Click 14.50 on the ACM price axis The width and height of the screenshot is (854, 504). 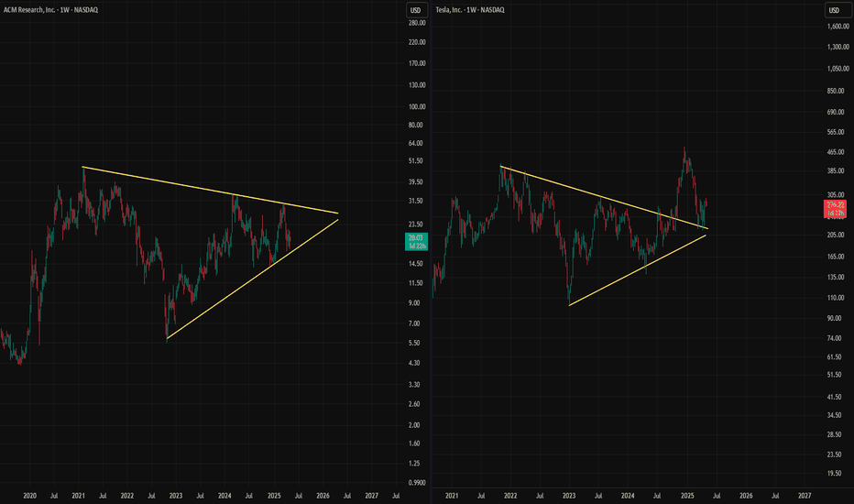coord(415,264)
